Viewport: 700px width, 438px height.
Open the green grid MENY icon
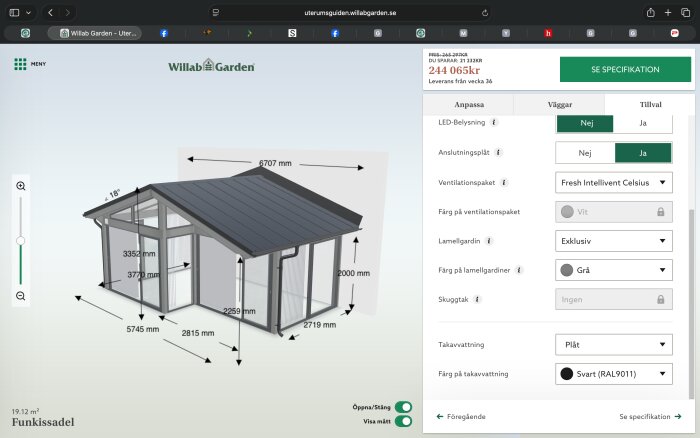point(20,64)
